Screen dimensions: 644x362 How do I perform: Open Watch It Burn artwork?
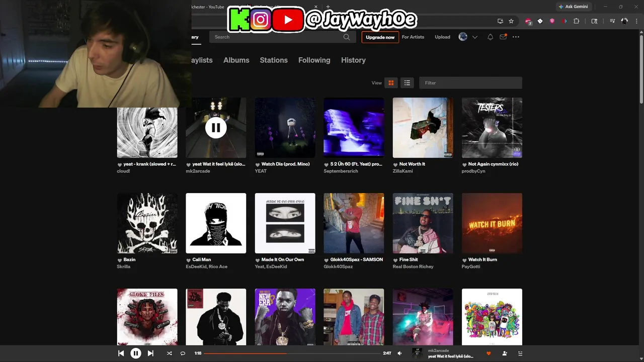(492, 223)
